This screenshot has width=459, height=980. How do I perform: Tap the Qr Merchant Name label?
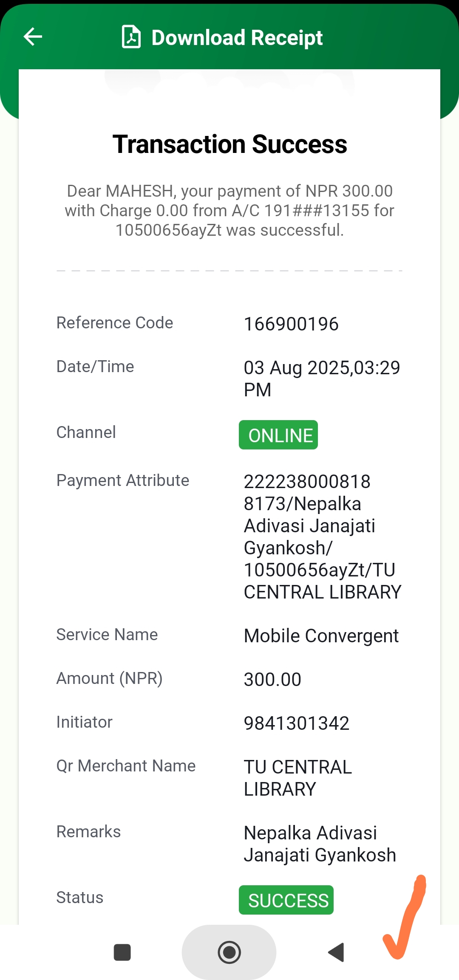tap(126, 766)
